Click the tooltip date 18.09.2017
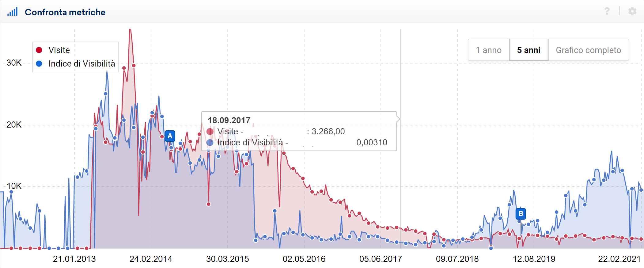Viewport: 644px width, 268px height. coord(229,120)
